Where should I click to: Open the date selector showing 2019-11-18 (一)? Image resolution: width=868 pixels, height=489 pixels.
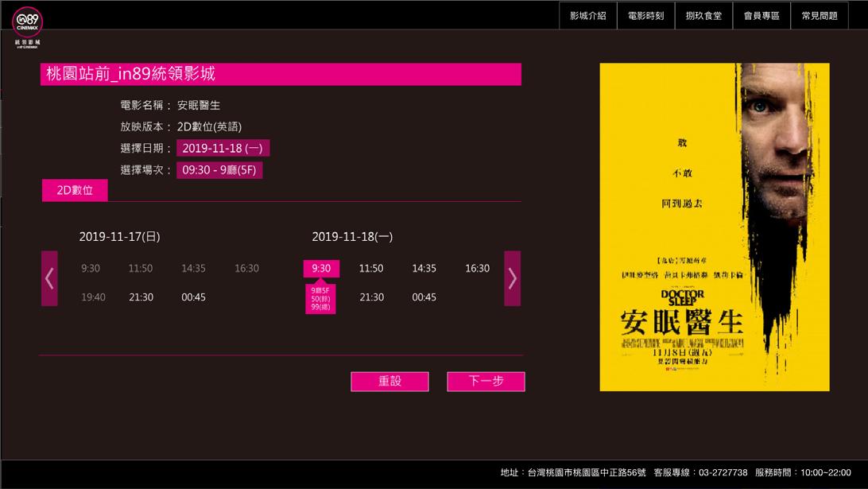coord(223,148)
